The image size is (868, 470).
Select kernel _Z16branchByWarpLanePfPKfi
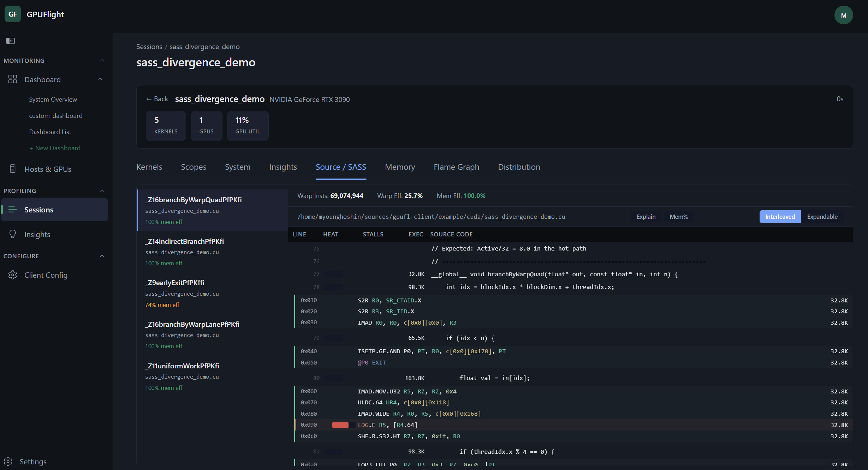[213, 335]
